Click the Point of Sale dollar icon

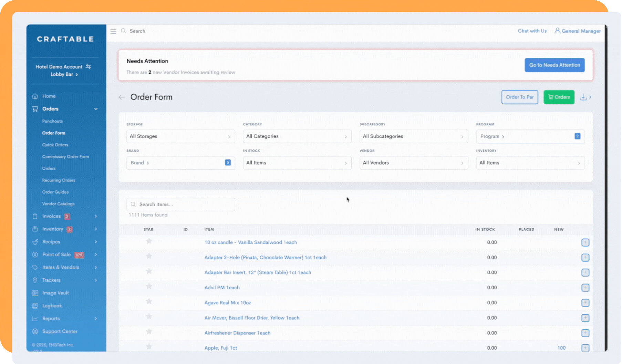(x=35, y=254)
